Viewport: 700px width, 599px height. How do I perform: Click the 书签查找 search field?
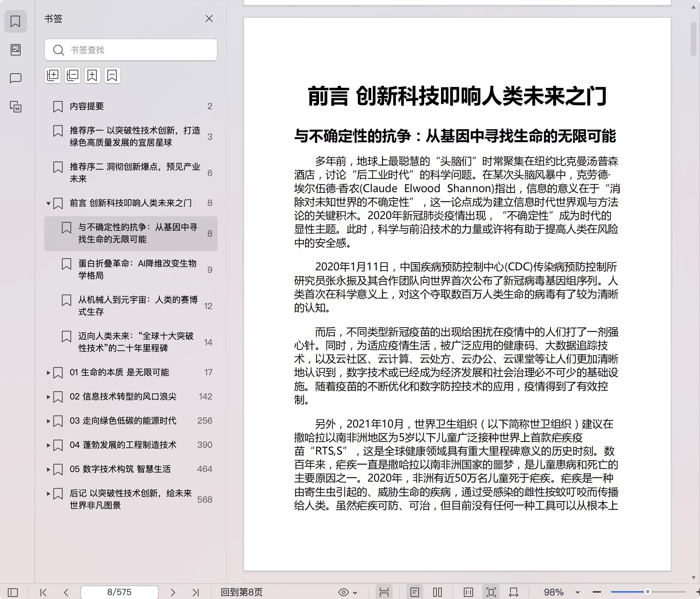[x=131, y=50]
